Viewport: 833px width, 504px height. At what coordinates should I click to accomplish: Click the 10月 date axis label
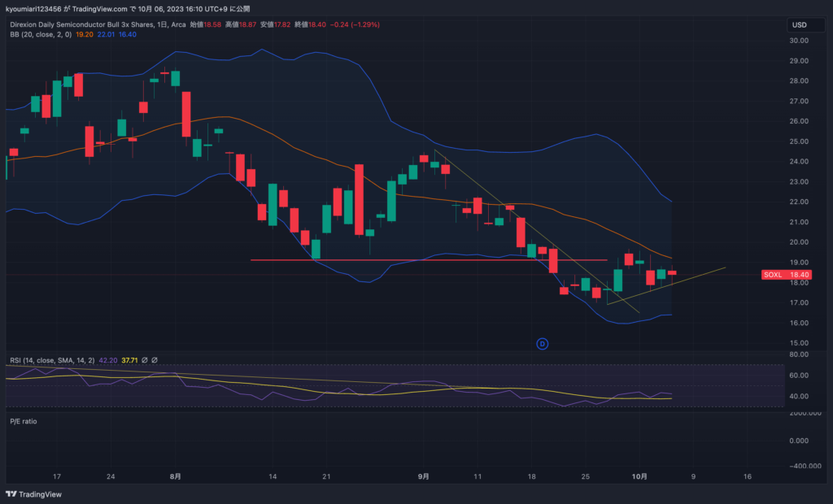[x=639, y=476]
